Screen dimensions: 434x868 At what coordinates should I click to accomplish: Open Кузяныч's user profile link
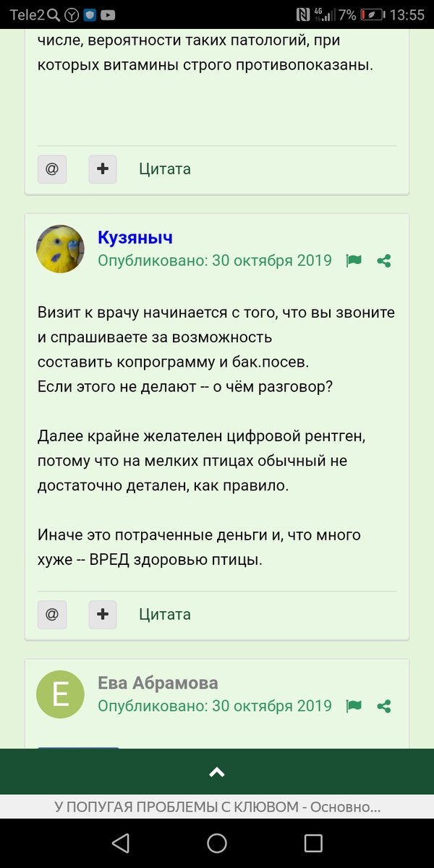(135, 238)
